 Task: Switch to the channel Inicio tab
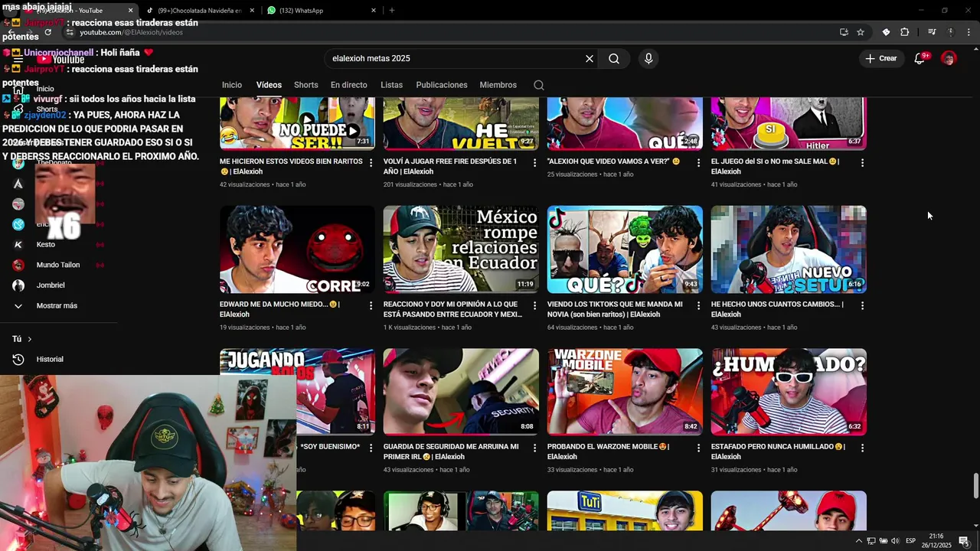click(x=232, y=85)
